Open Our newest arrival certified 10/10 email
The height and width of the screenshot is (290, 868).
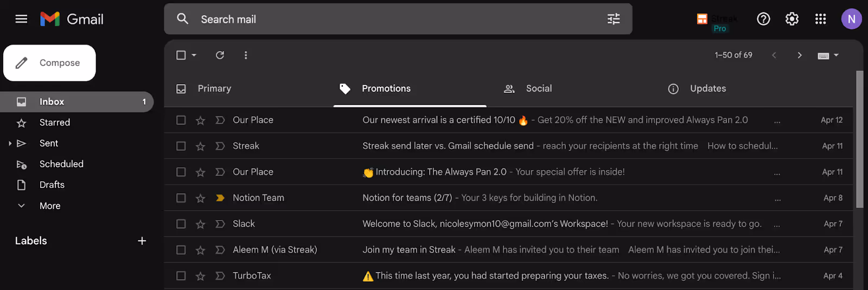(508, 120)
